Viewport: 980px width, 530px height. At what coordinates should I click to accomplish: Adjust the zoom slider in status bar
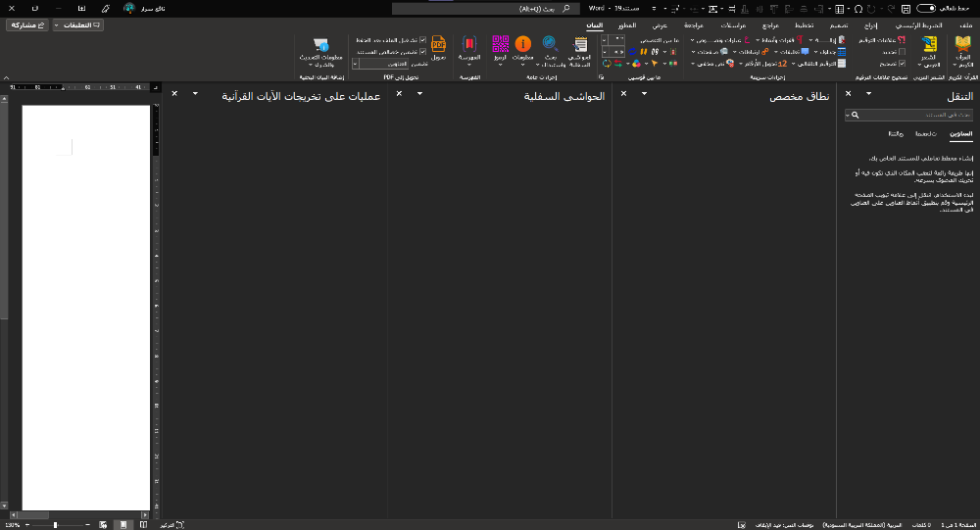coord(56,525)
